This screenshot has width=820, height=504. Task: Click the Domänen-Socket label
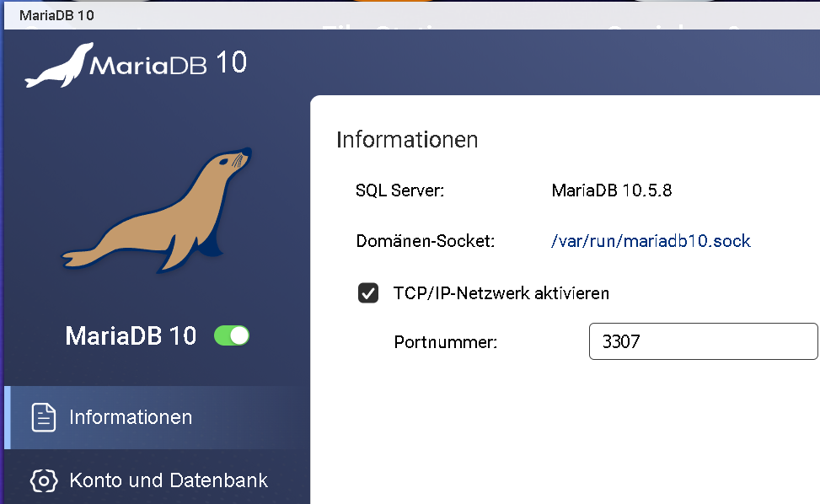425,241
